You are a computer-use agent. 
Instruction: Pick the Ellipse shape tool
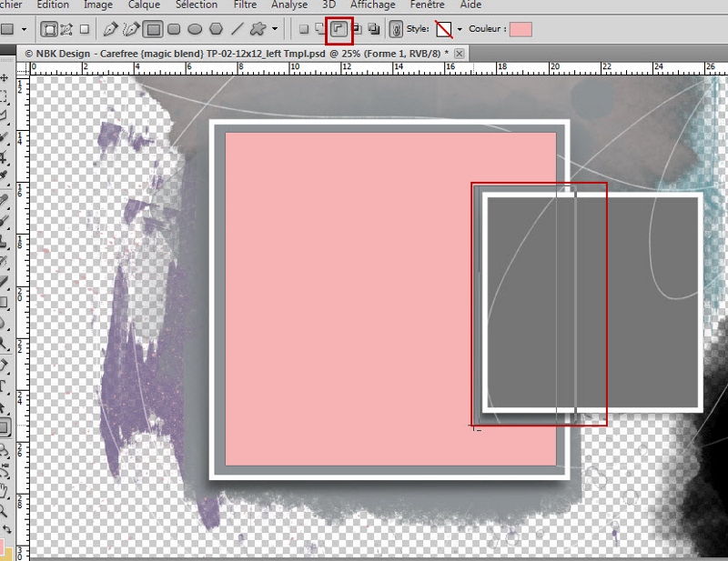click(195, 29)
